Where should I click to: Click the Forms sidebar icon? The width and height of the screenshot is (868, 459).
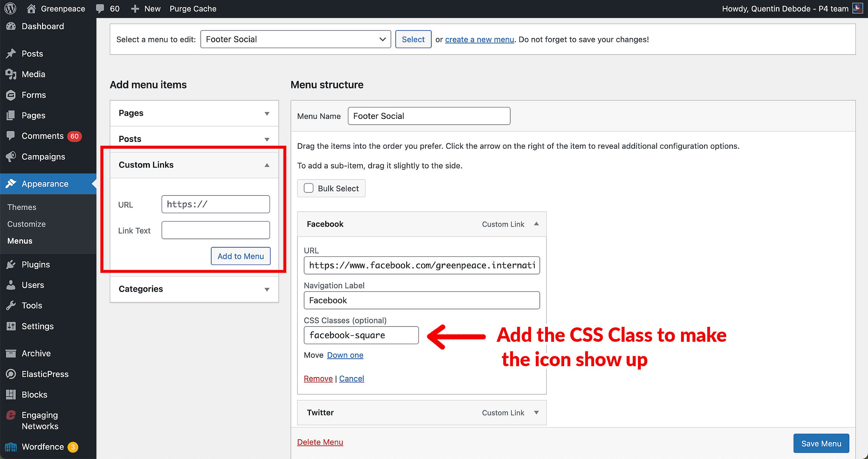pyautogui.click(x=11, y=95)
